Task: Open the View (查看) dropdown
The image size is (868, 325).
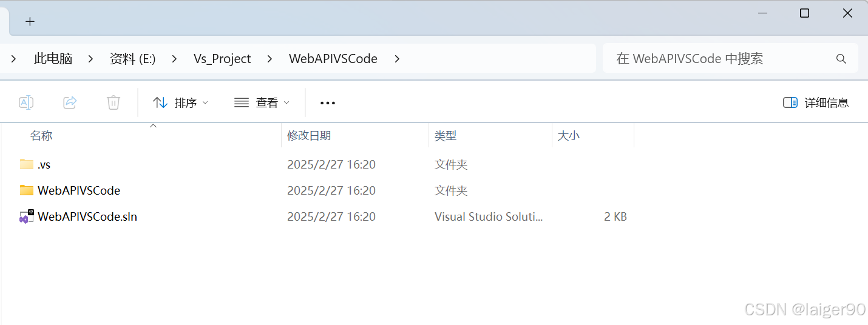Action: (x=262, y=102)
